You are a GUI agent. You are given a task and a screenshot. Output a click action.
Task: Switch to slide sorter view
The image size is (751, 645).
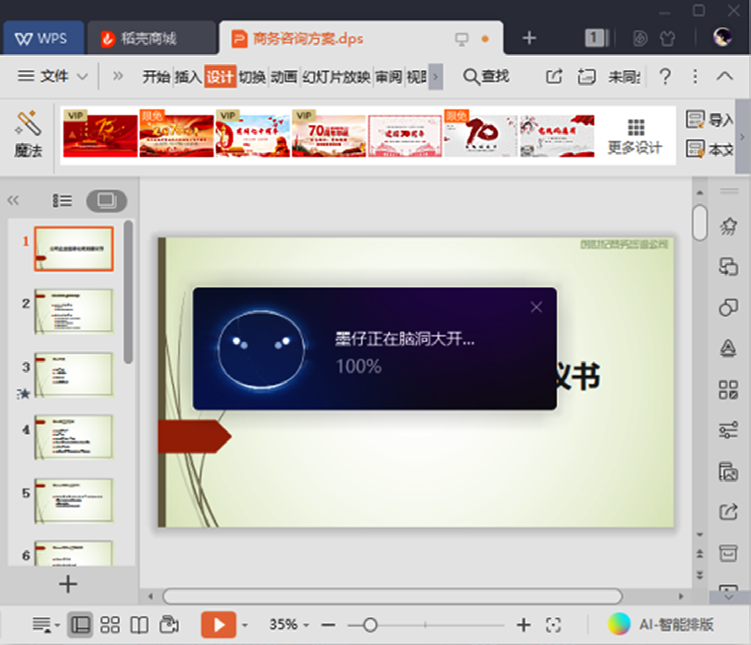tap(110, 624)
